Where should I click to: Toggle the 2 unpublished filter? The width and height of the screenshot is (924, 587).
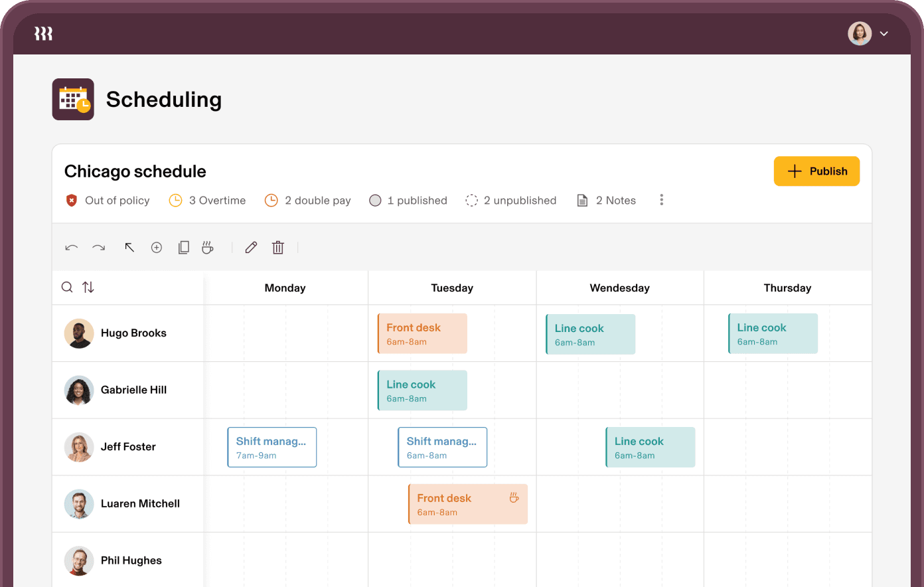(511, 201)
